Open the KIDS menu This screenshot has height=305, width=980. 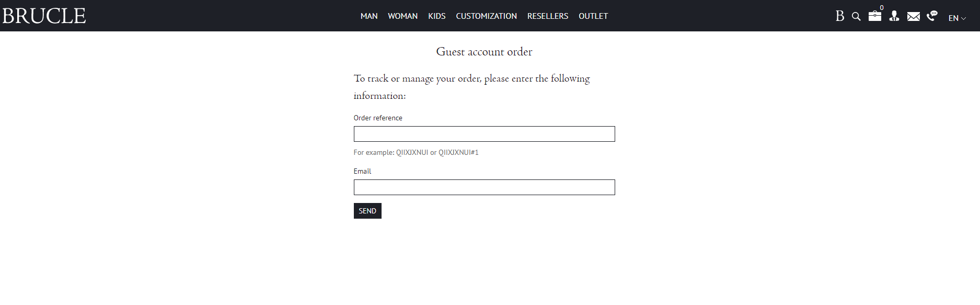pyautogui.click(x=436, y=16)
